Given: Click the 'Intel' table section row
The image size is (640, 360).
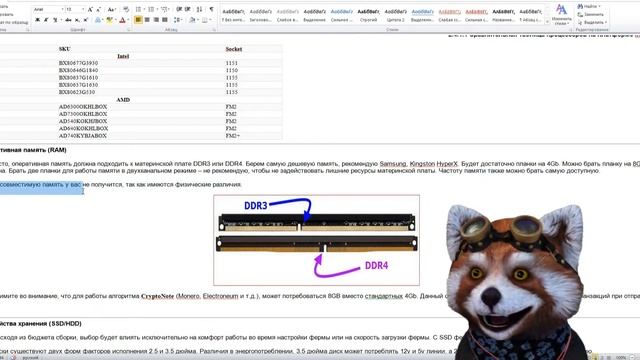Looking at the screenshot, I should (123, 56).
